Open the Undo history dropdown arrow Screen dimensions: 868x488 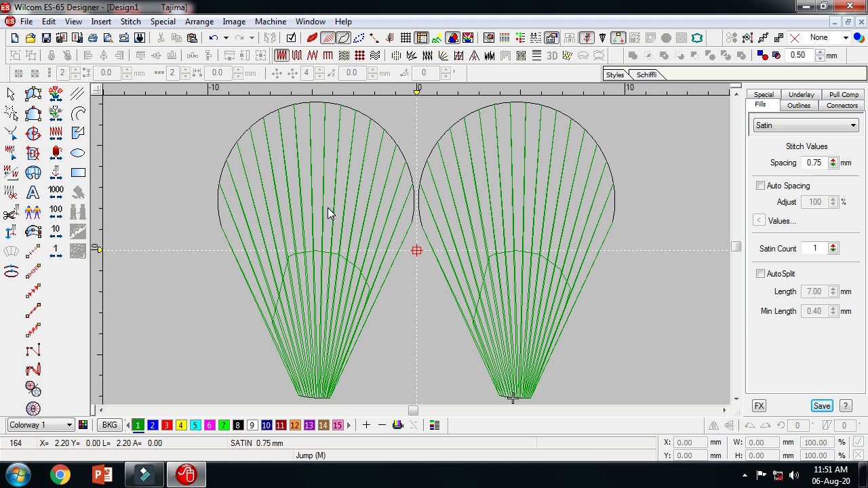[x=226, y=38]
